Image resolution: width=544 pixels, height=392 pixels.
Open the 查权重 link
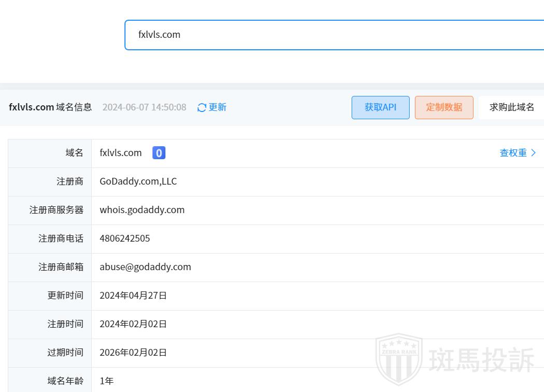click(513, 153)
